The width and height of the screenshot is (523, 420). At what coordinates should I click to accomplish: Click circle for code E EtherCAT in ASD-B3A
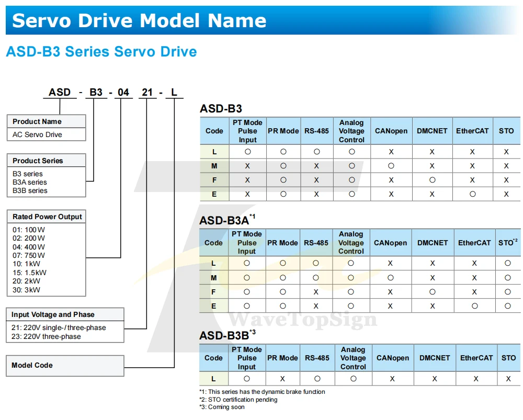(x=475, y=306)
